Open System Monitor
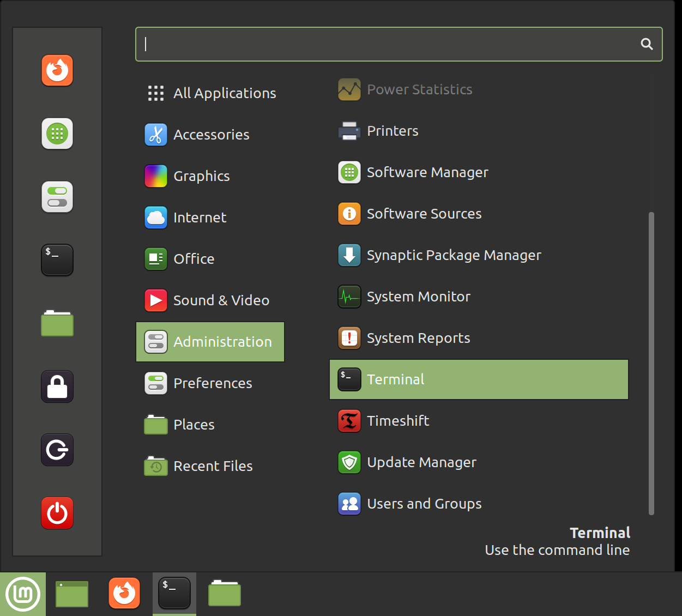This screenshot has width=682, height=616. [x=479, y=297]
